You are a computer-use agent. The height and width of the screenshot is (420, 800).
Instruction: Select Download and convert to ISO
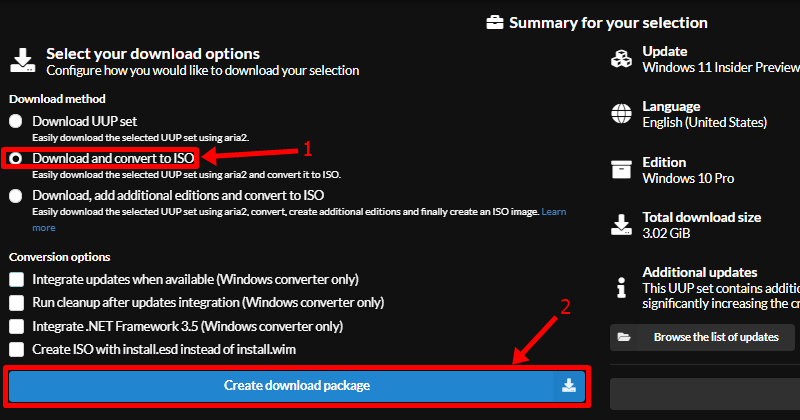point(15,158)
